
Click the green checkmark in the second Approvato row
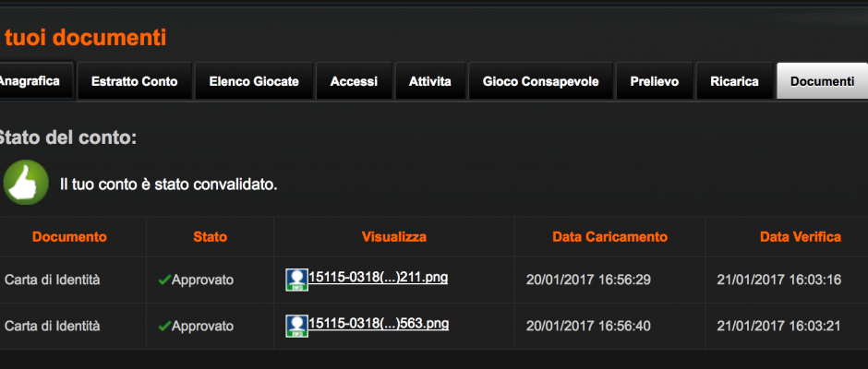(163, 327)
